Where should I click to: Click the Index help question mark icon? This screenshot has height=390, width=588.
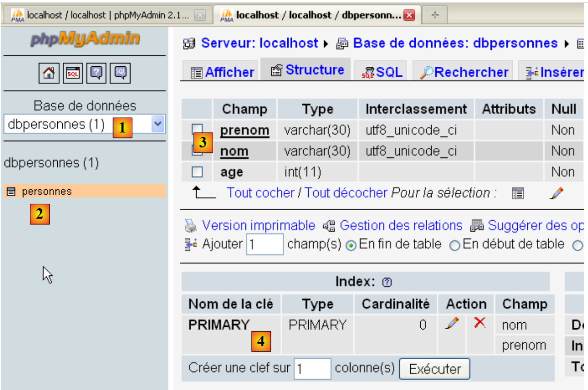387,282
